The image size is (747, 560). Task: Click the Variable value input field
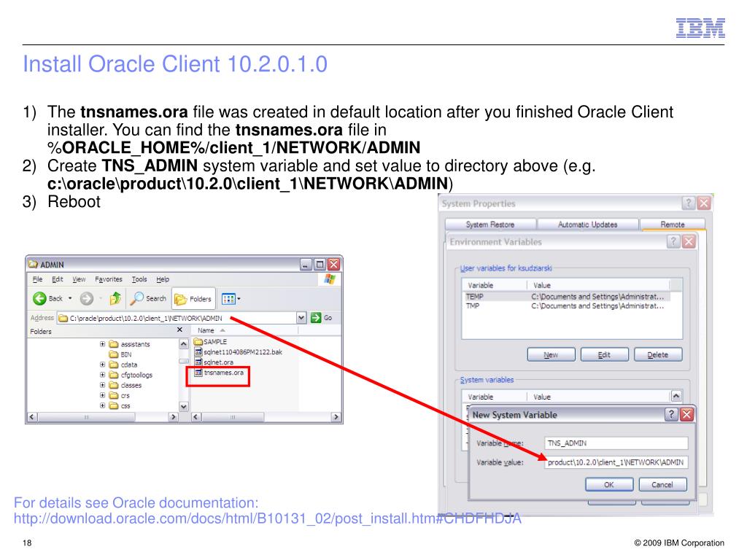pyautogui.click(x=616, y=462)
